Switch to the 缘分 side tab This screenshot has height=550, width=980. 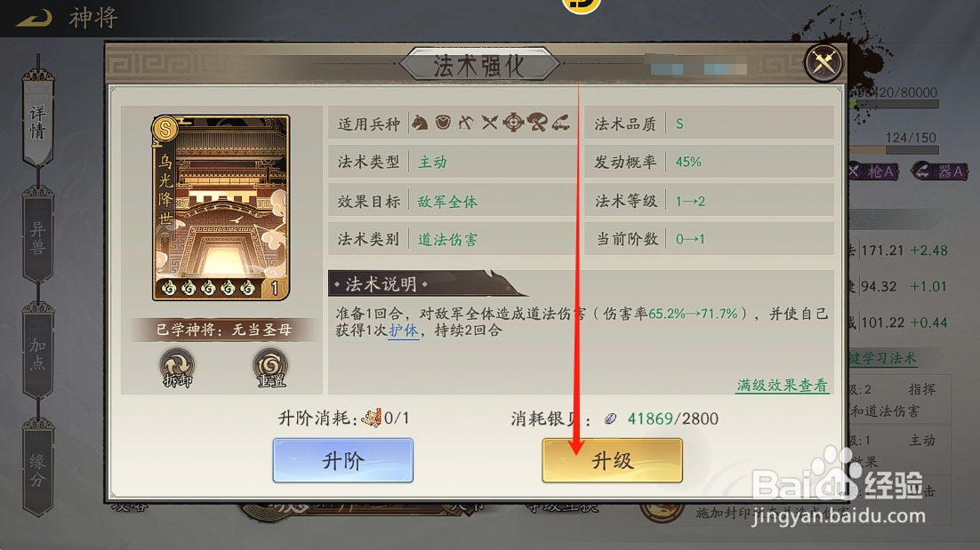37,469
